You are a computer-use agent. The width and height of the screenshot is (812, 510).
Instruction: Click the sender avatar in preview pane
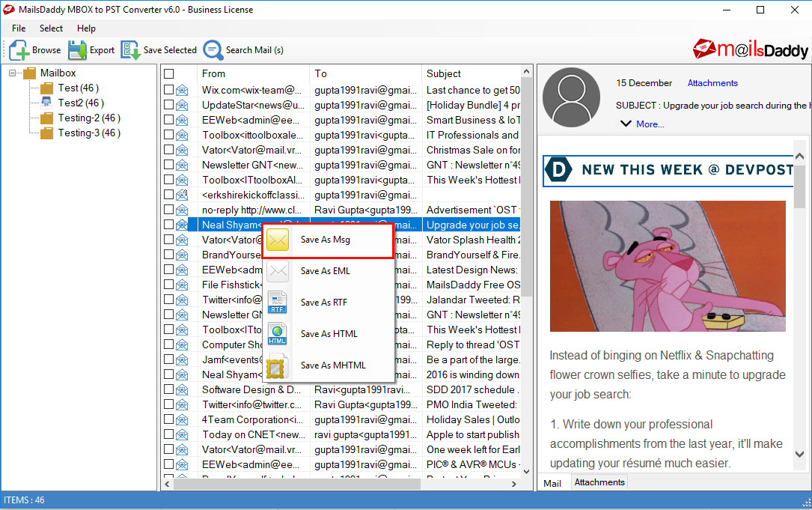(x=571, y=97)
